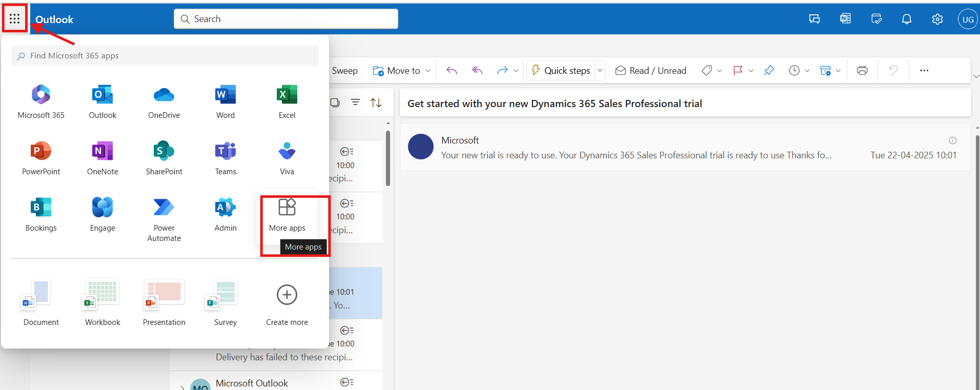Toggle Read / Unread status
980x390 pixels.
pos(650,71)
